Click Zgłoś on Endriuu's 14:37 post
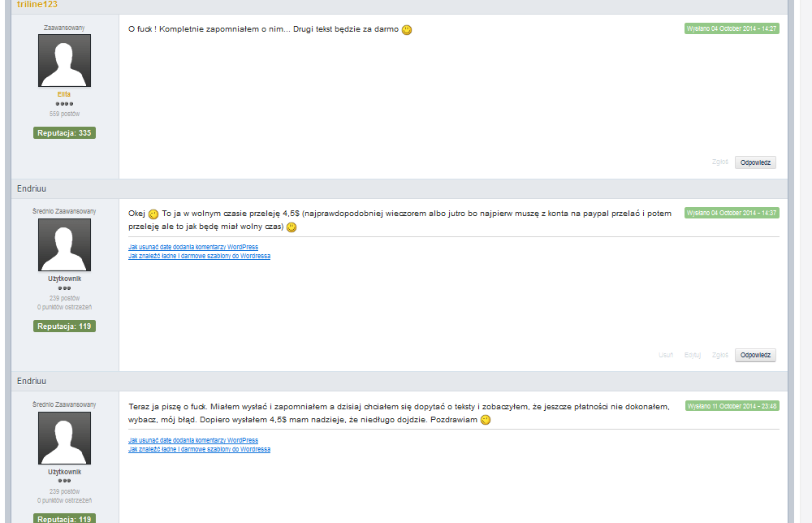 tap(719, 355)
